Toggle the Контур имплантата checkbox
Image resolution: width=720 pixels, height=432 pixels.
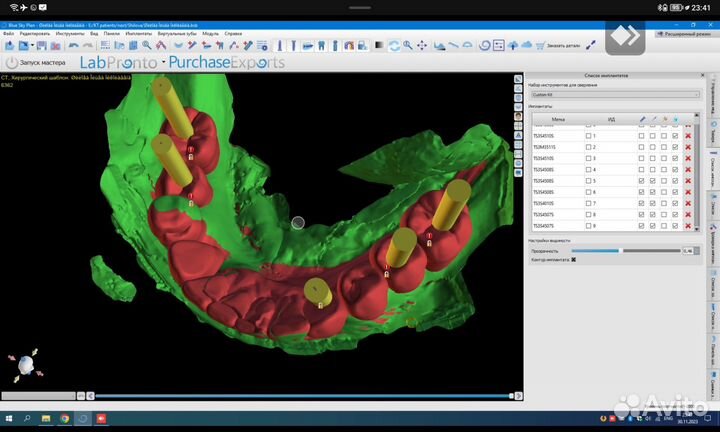point(573,259)
